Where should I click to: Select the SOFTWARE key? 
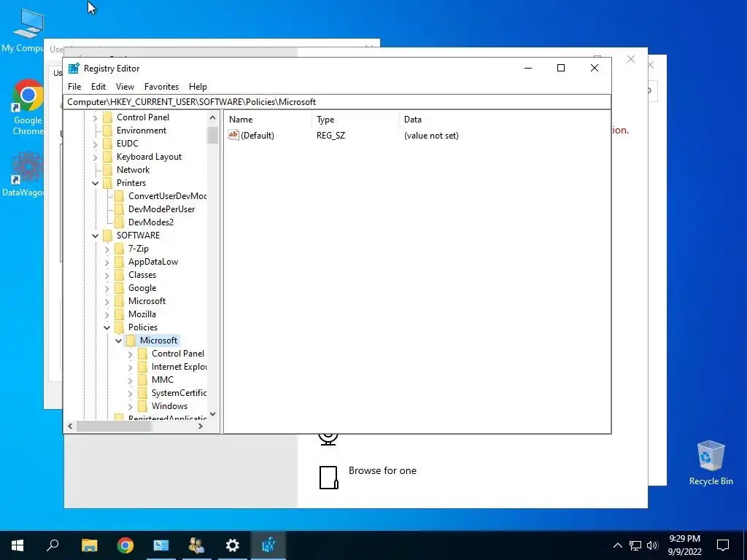tap(138, 236)
